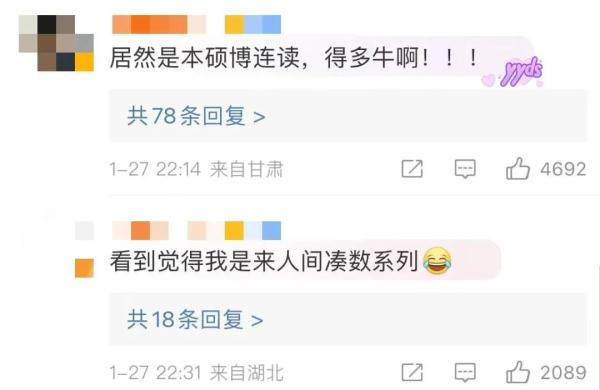Viewport: 600px width, 390px height.
Task: Expand 共18条回复 replies
Action: point(195,319)
